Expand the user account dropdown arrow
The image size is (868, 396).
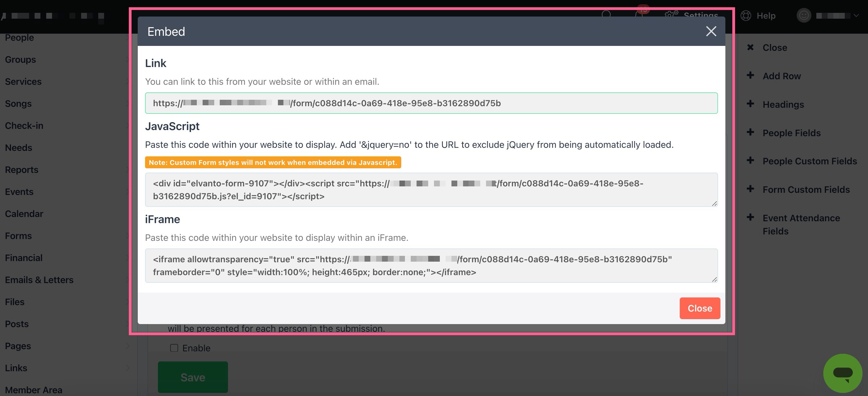point(856,16)
